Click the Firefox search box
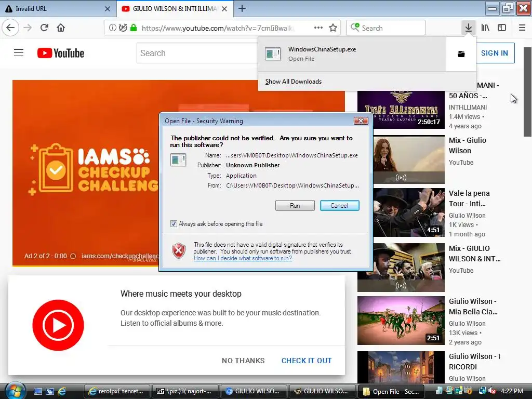 pos(386,28)
